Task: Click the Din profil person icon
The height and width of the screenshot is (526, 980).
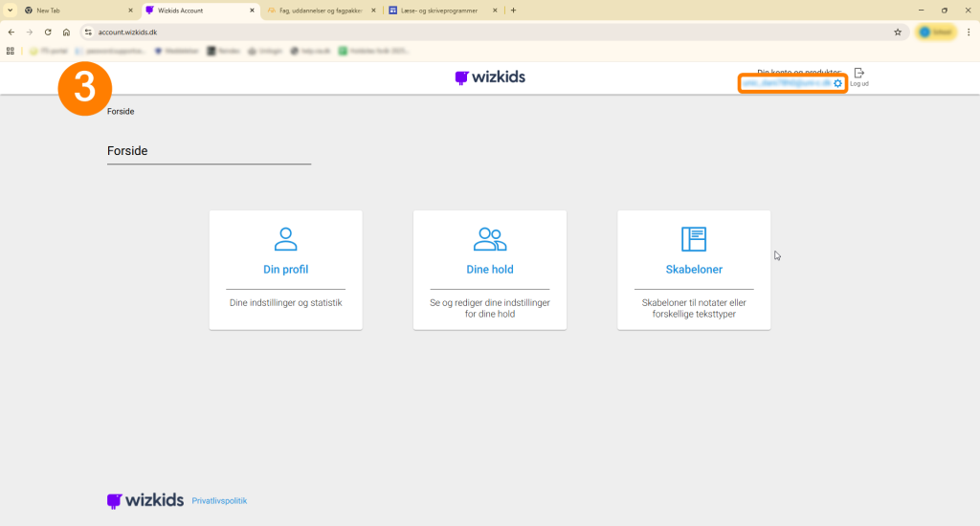Action: coord(285,238)
